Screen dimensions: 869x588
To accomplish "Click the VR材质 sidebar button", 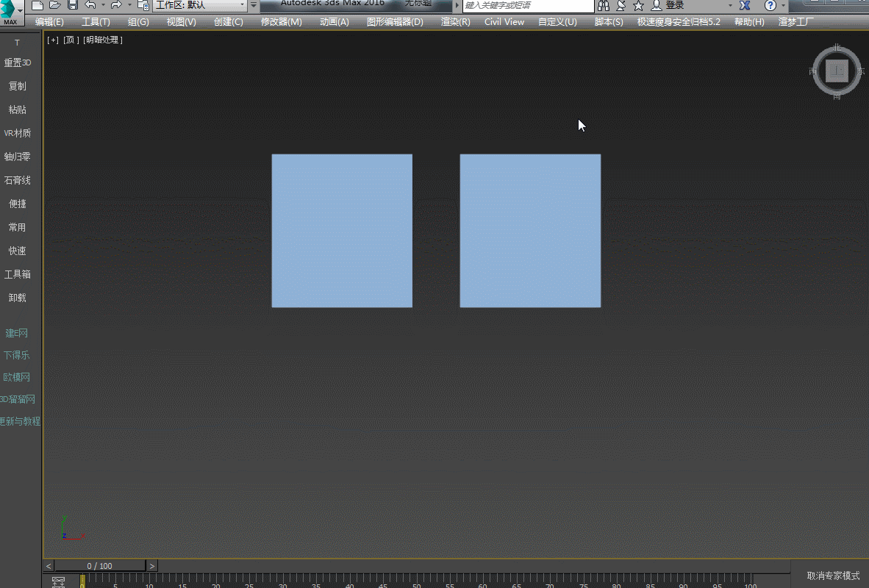I will [x=18, y=133].
